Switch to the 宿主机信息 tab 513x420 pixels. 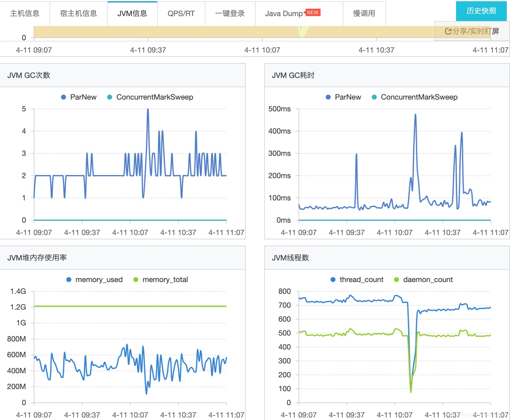[x=79, y=13]
